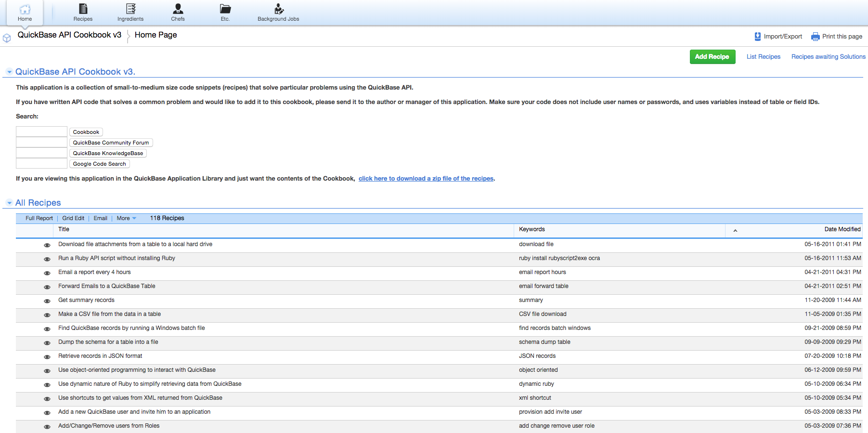
Task: View the XML shortcuts recipe eye icon
Action: click(47, 399)
